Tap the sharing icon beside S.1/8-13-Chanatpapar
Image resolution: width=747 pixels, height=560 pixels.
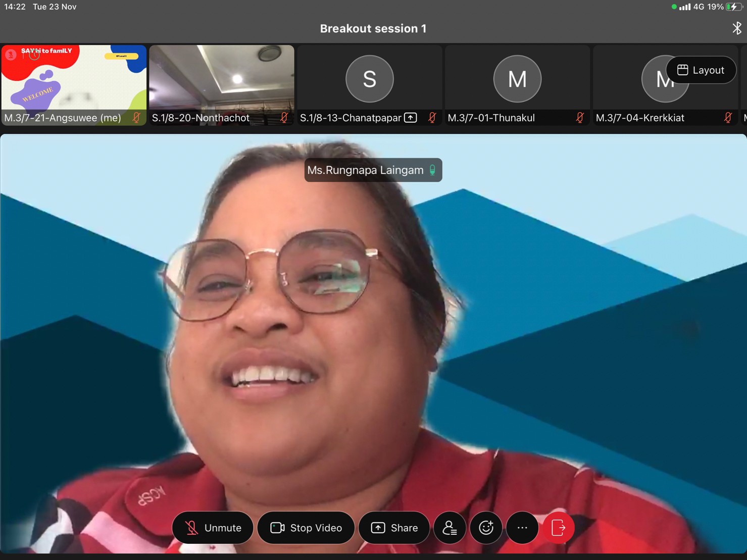point(411,118)
